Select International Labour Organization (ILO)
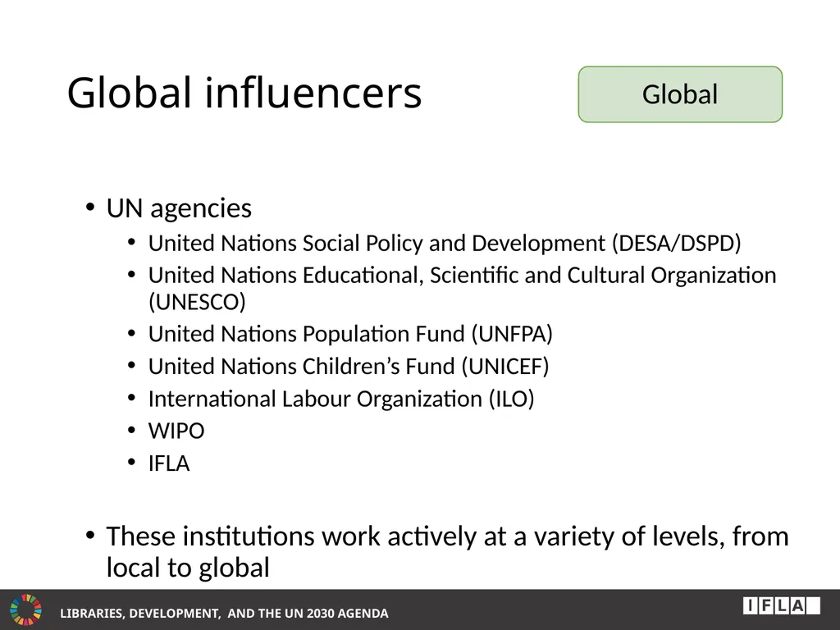 (341, 399)
